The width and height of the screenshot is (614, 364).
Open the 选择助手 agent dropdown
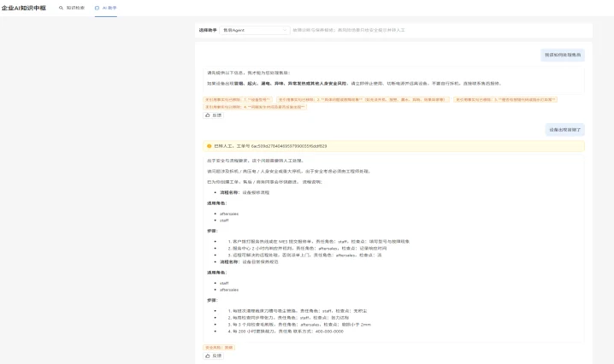[x=255, y=30]
